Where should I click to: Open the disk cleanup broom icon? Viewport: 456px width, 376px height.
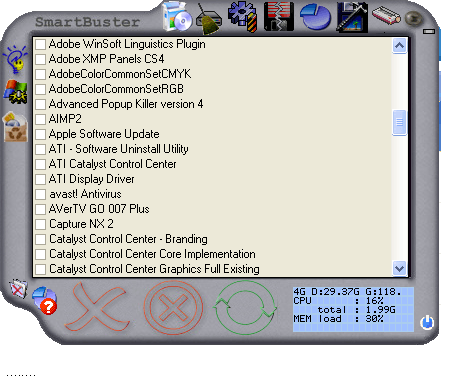click(209, 19)
